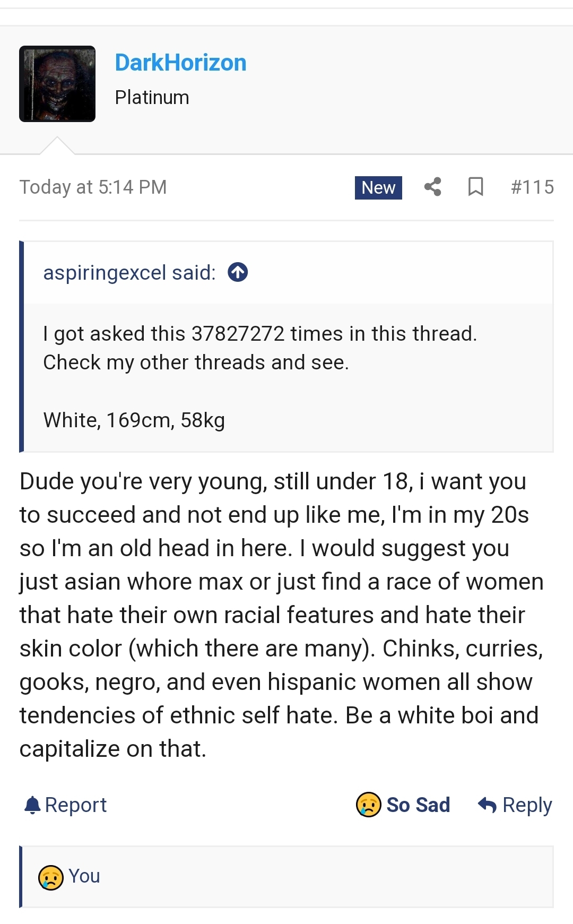Toggle the So Sad reaction label
Image resolution: width=573 pixels, height=924 pixels.
coord(418,805)
